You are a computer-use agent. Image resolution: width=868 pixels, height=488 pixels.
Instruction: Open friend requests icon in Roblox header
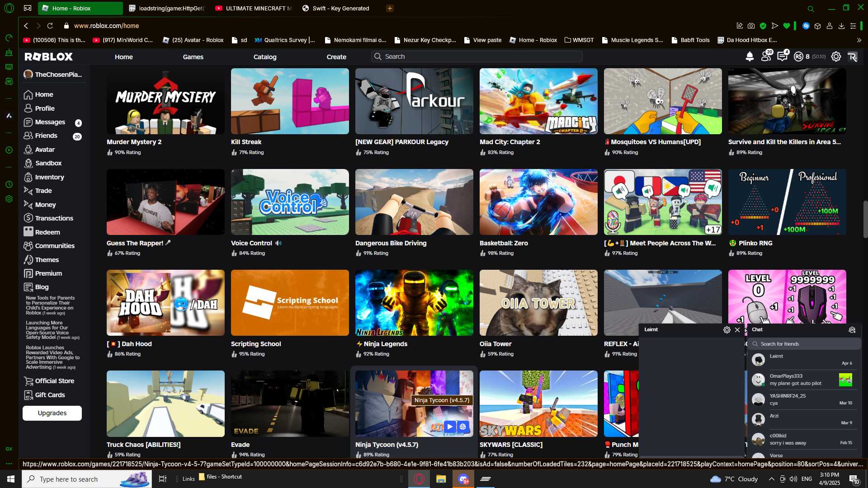(766, 56)
